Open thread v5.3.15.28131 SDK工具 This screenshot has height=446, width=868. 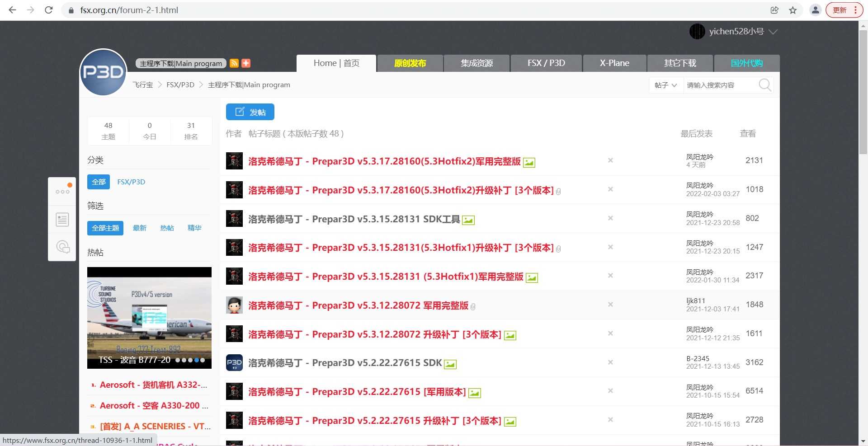pyautogui.click(x=354, y=219)
